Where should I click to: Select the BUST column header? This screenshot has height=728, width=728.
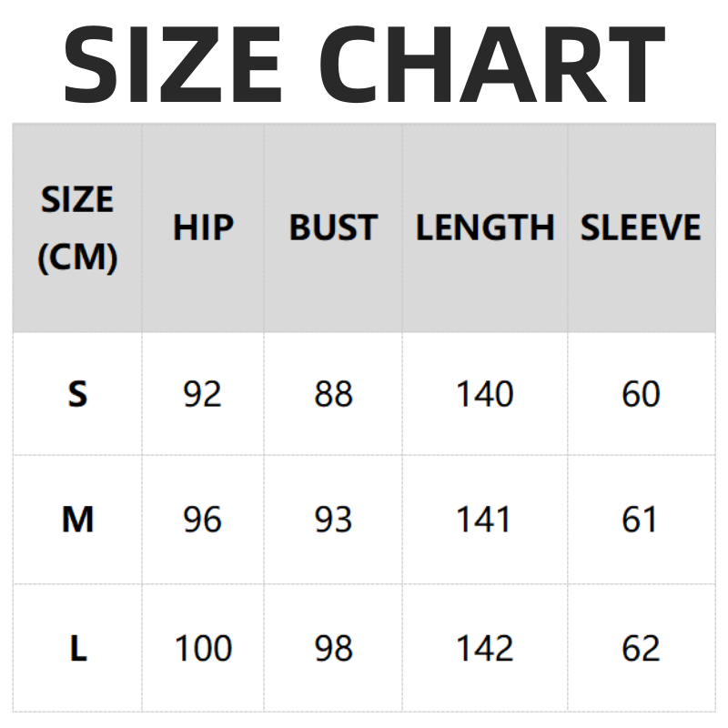(x=333, y=228)
